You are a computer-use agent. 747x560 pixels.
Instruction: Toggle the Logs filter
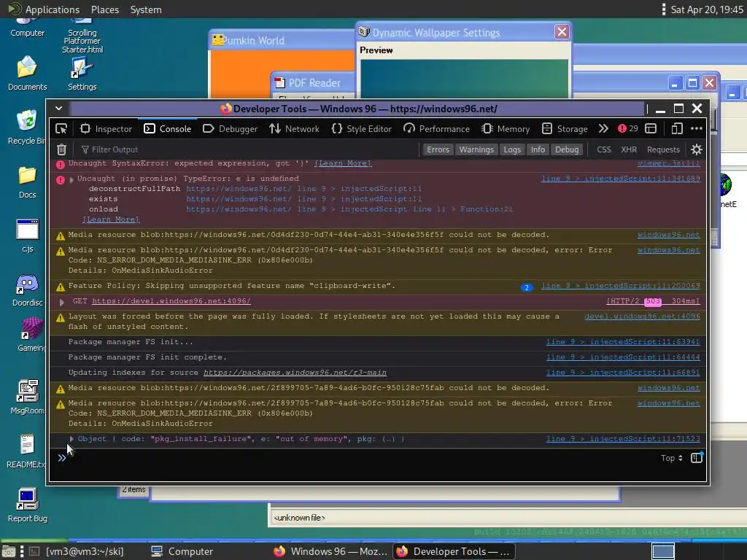512,149
